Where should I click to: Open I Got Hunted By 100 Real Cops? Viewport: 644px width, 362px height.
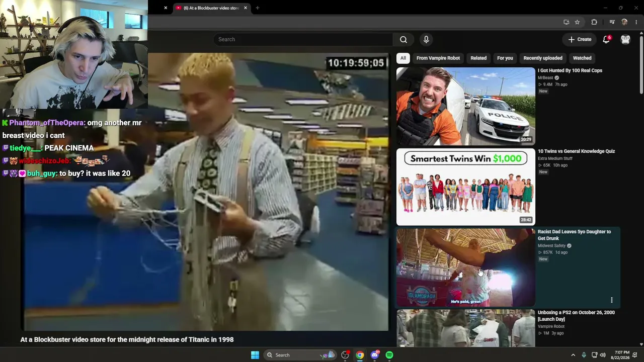(570, 71)
